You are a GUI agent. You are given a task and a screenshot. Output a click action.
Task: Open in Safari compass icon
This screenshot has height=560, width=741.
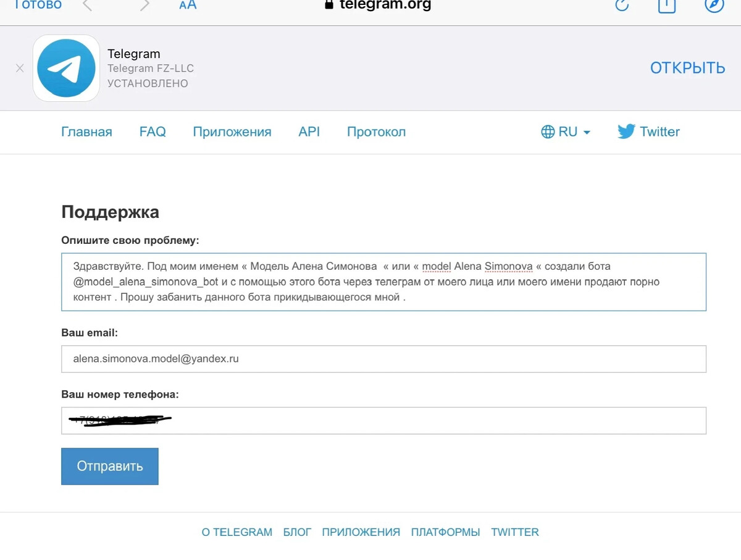tap(714, 5)
